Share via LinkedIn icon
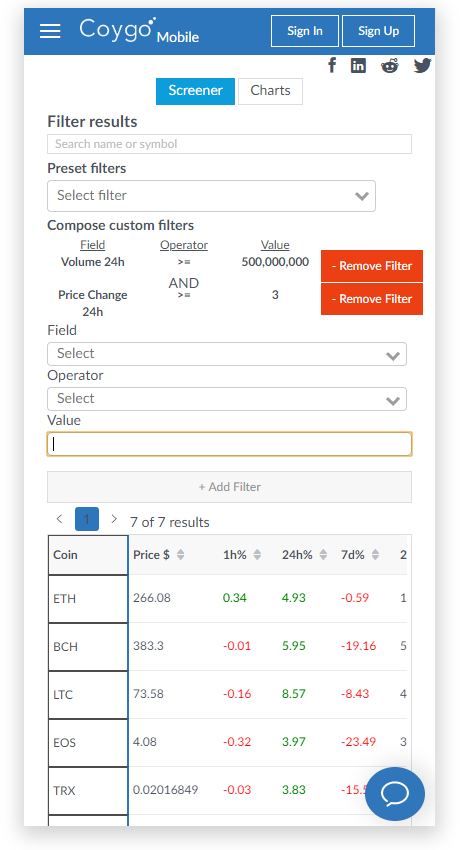This screenshot has width=460, height=850. [358, 66]
